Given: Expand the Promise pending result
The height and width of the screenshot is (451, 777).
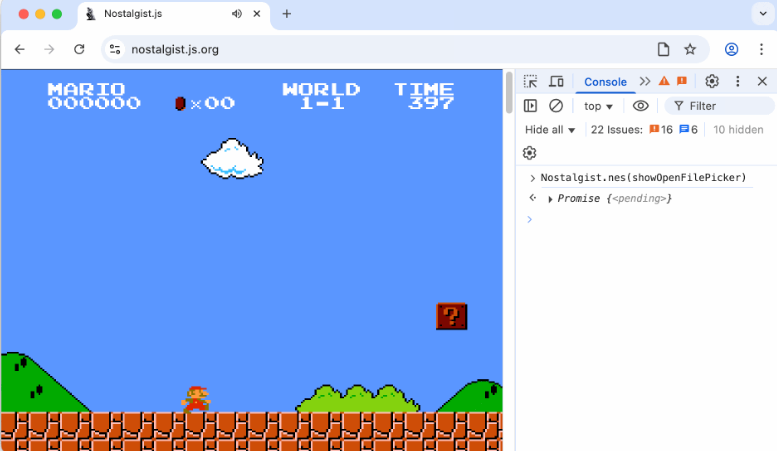Looking at the screenshot, I should [550, 199].
